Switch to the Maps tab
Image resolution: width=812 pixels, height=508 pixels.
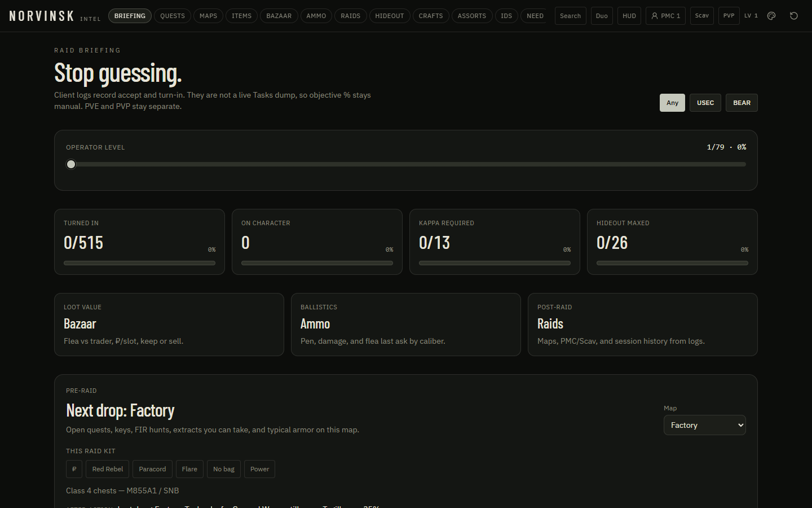(208, 16)
